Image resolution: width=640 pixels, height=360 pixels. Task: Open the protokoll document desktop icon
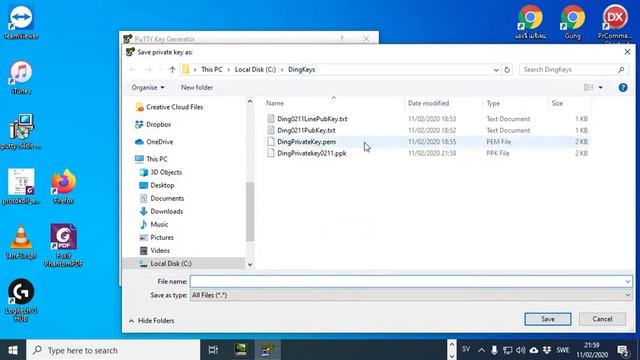tap(21, 187)
